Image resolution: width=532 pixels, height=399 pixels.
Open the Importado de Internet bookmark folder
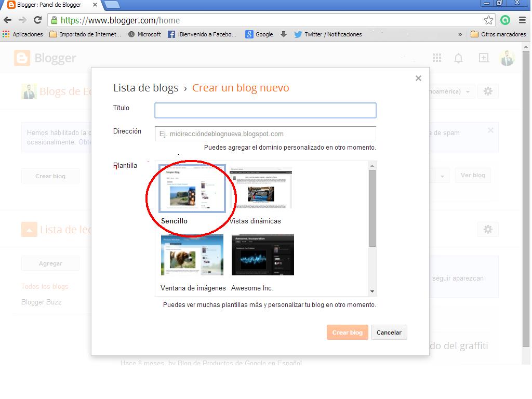click(x=85, y=34)
